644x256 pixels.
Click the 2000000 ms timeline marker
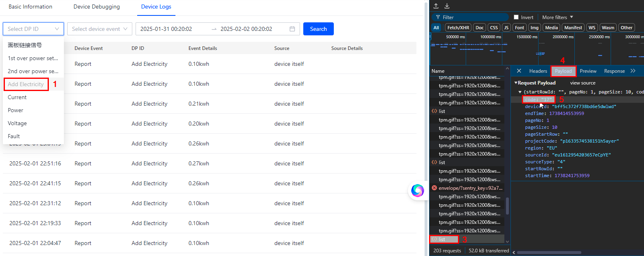click(563, 37)
